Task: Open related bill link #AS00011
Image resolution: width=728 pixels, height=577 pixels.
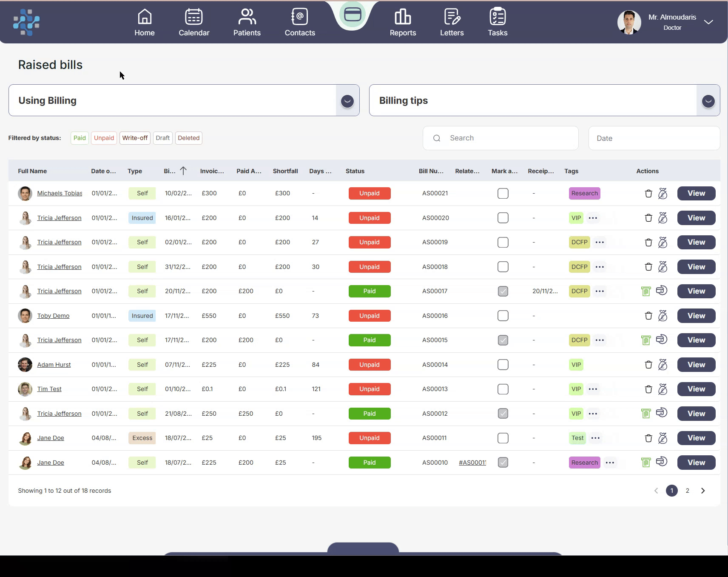Action: 472,463
